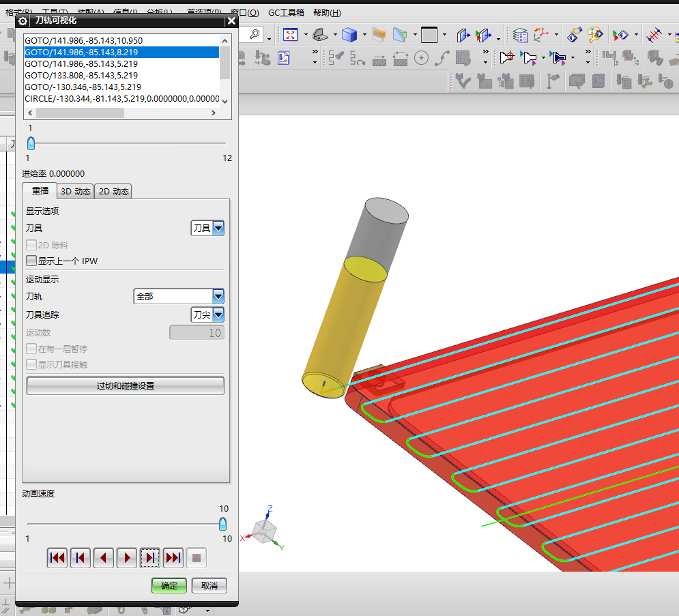
Task: Open the 刀具追踪 刀尖 dropdown
Action: click(x=207, y=314)
